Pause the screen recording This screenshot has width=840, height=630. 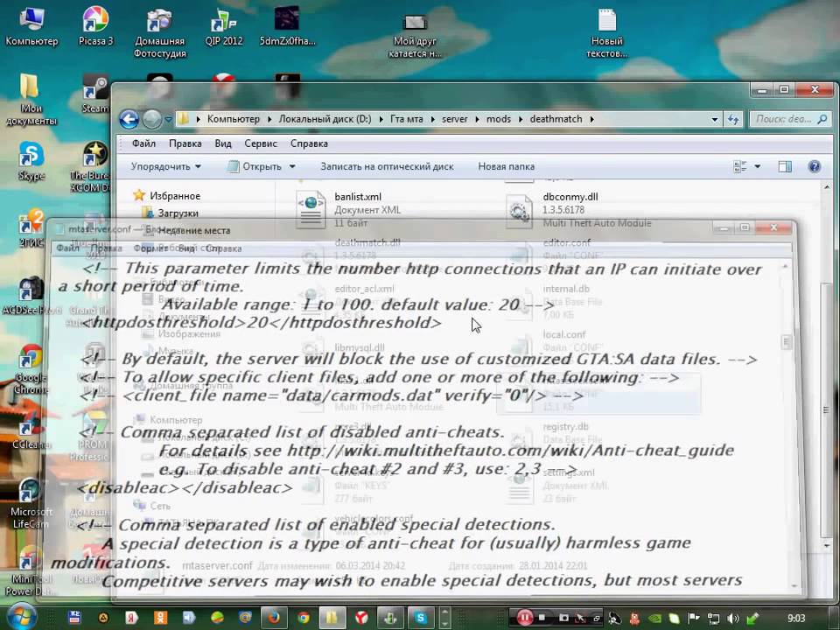click(x=524, y=619)
